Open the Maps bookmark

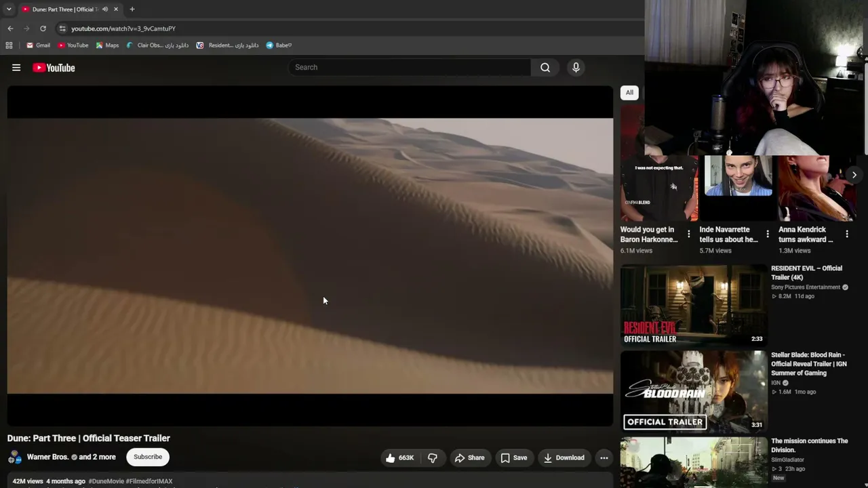click(107, 45)
